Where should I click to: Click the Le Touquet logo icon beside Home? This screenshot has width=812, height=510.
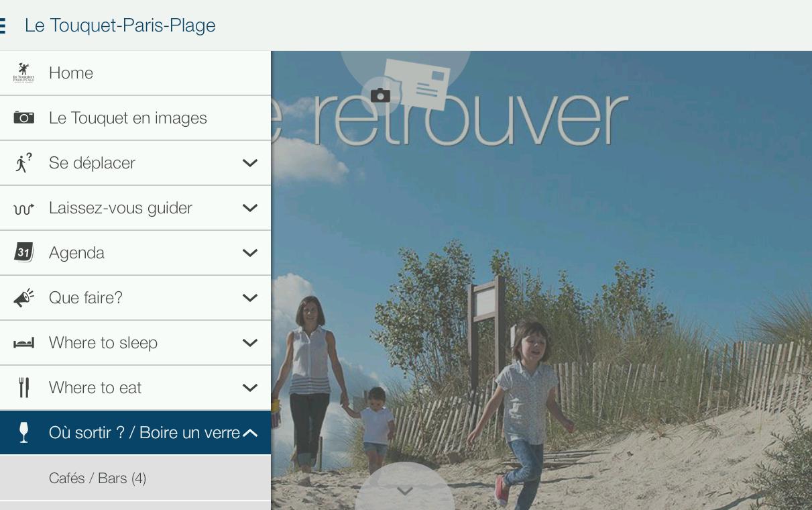pyautogui.click(x=23, y=72)
